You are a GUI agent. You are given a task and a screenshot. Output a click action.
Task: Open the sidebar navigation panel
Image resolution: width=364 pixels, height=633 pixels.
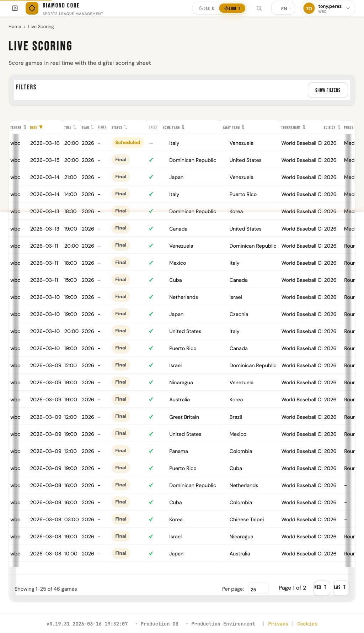(15, 8)
